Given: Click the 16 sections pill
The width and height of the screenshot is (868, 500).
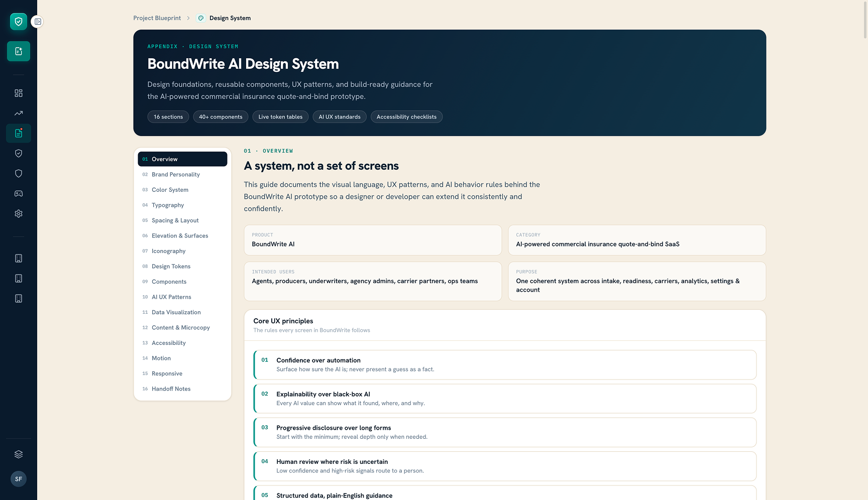Looking at the screenshot, I should point(168,117).
